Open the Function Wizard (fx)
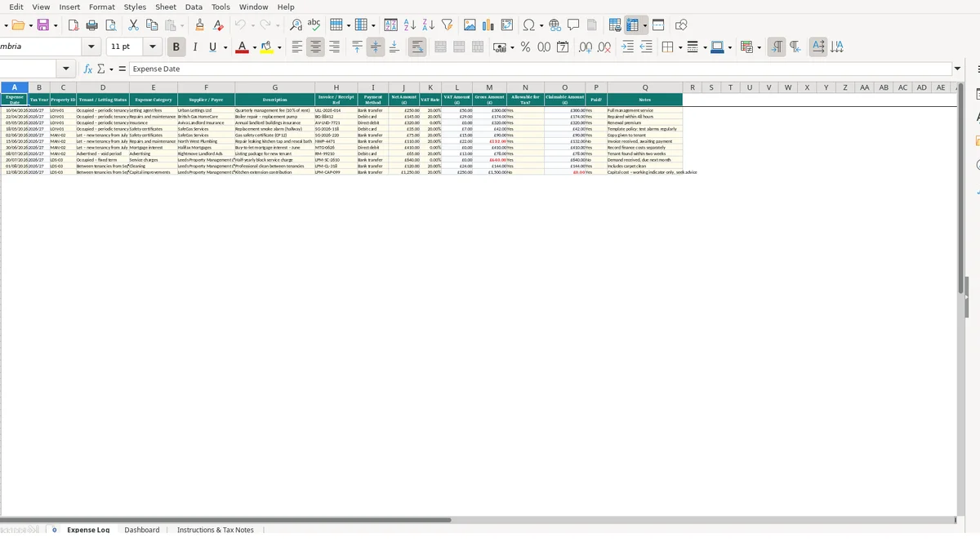The height and width of the screenshot is (551, 980). click(88, 69)
